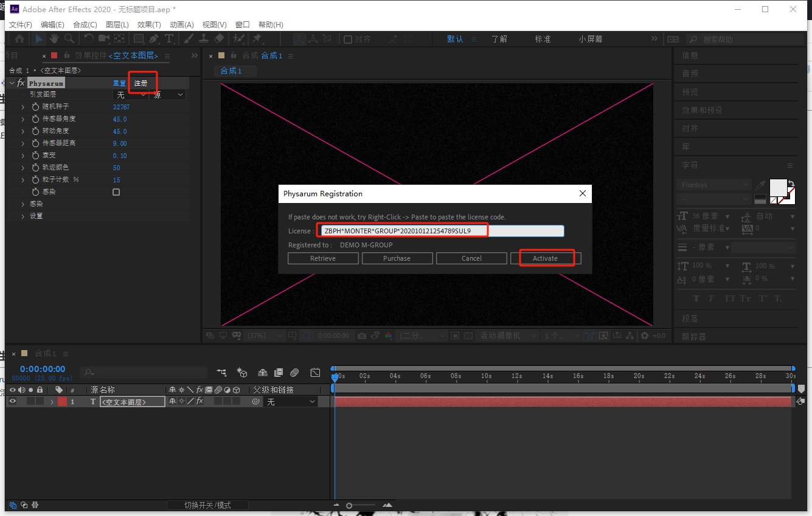Screen dimensions: 812x516
Task: Click the Retrieve button in the dialog
Action: point(322,258)
